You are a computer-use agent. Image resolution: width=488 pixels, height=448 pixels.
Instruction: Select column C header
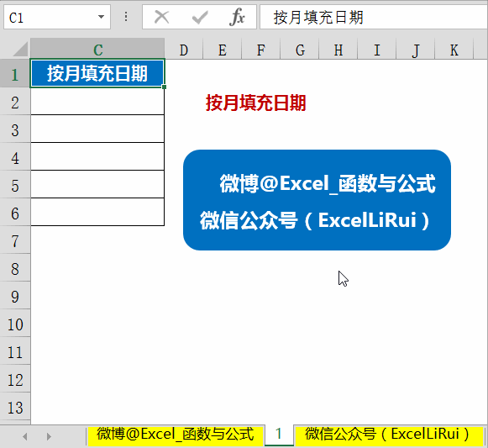(97, 50)
